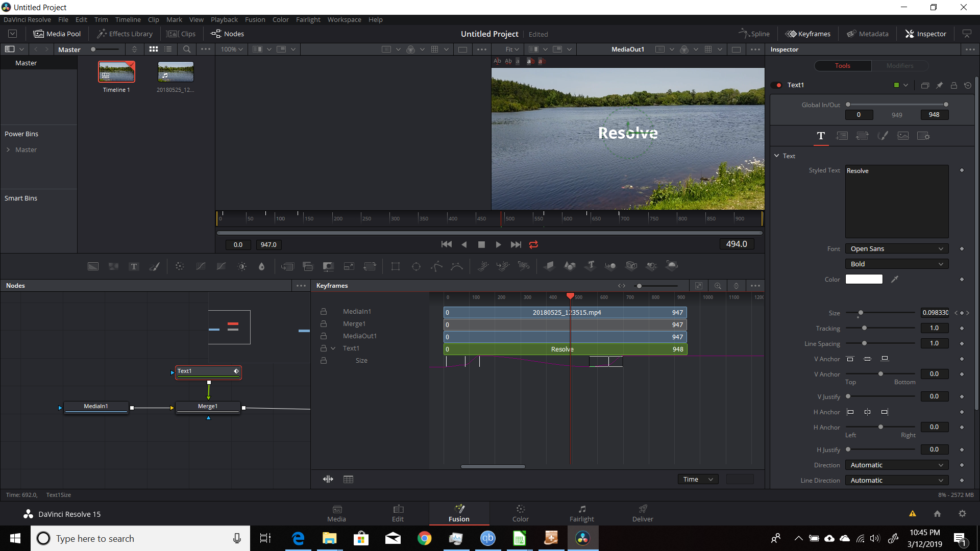Open project settings gear icon
This screenshot has height=551, width=980.
point(962,514)
